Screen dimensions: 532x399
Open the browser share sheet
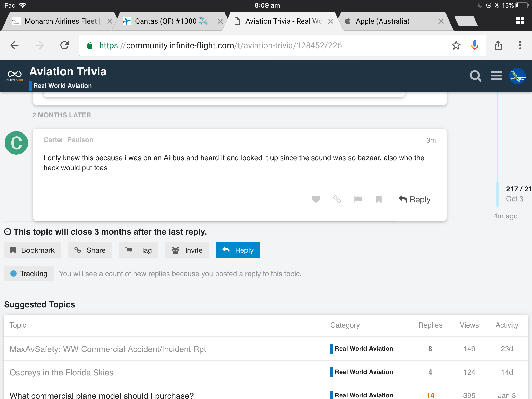tap(498, 45)
